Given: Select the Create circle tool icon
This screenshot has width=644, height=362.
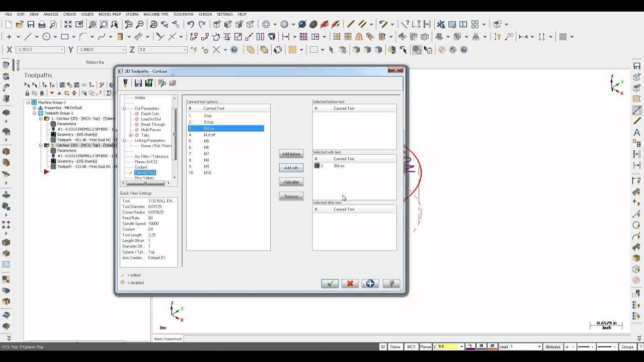Looking at the screenshot, I should pos(46,37).
